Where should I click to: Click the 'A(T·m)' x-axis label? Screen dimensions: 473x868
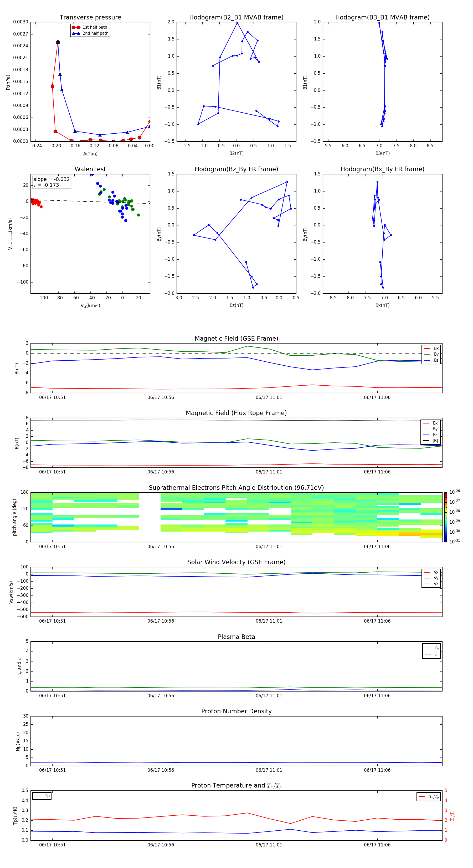click(90, 154)
